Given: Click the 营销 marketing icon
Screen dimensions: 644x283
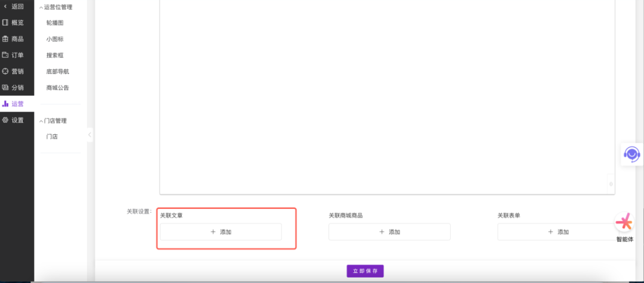Looking at the screenshot, I should tap(5, 71).
